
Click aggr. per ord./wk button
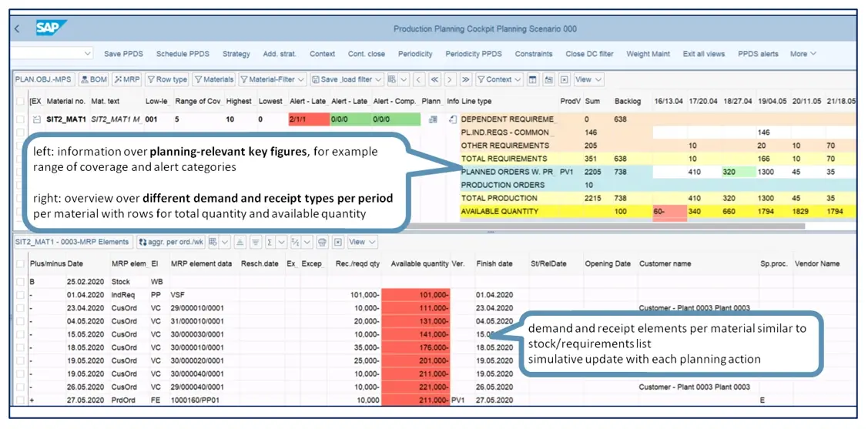click(171, 242)
